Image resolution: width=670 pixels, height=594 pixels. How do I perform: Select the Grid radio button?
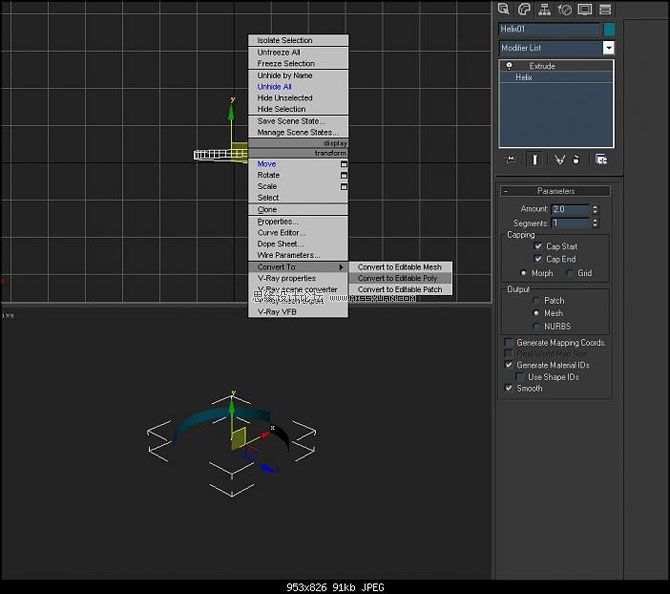click(x=569, y=273)
